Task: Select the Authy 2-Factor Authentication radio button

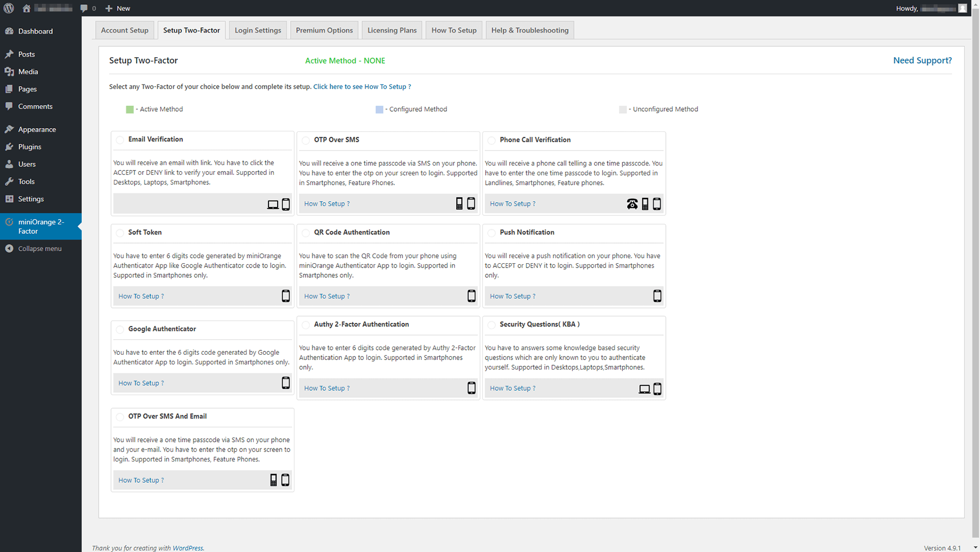Action: [305, 325]
